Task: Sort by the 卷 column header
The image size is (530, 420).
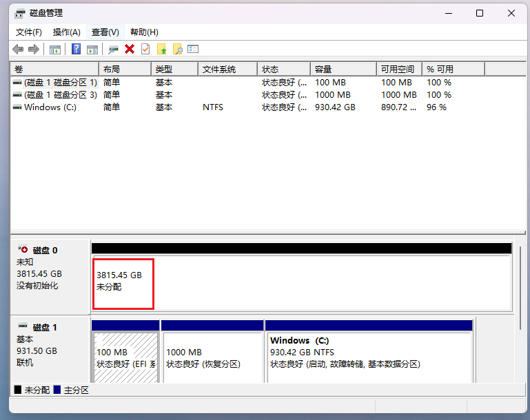Action: (54, 70)
